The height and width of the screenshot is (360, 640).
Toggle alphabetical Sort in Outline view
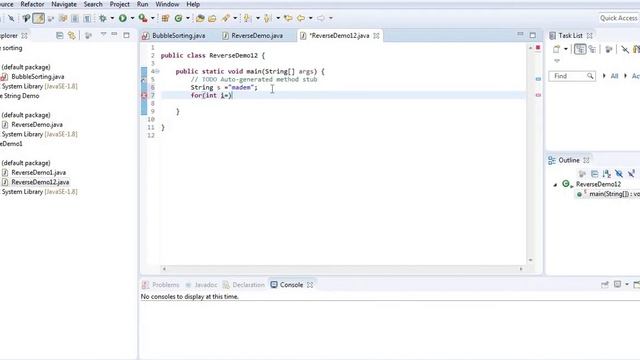click(x=607, y=173)
